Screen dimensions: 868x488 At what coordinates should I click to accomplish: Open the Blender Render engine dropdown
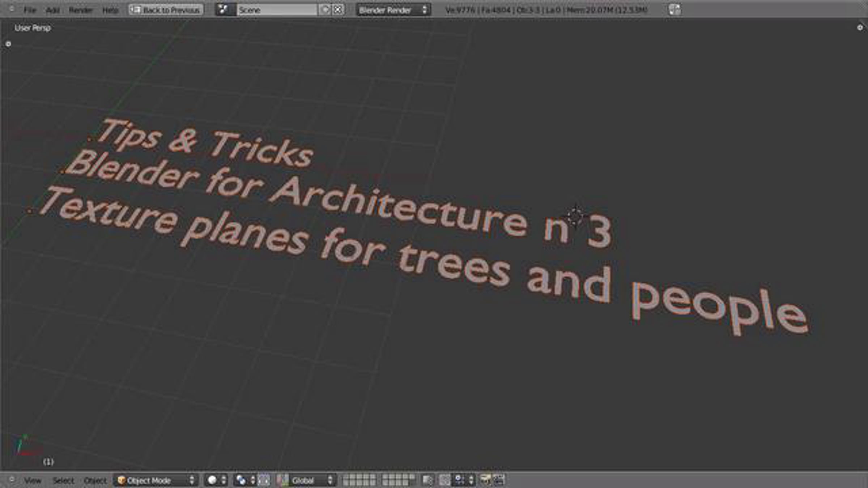pos(393,10)
